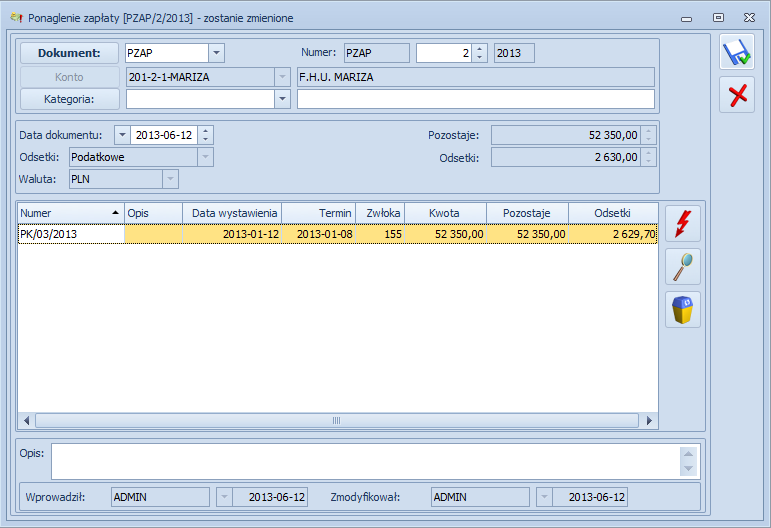The width and height of the screenshot is (771, 528).
Task: Click the grid scrollbar right arrow
Action: click(x=649, y=420)
